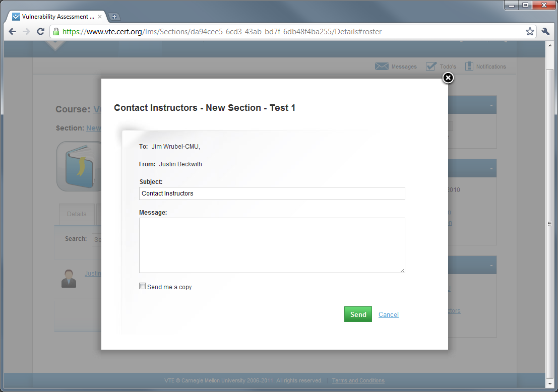Click the user avatar in roster

pyautogui.click(x=69, y=279)
